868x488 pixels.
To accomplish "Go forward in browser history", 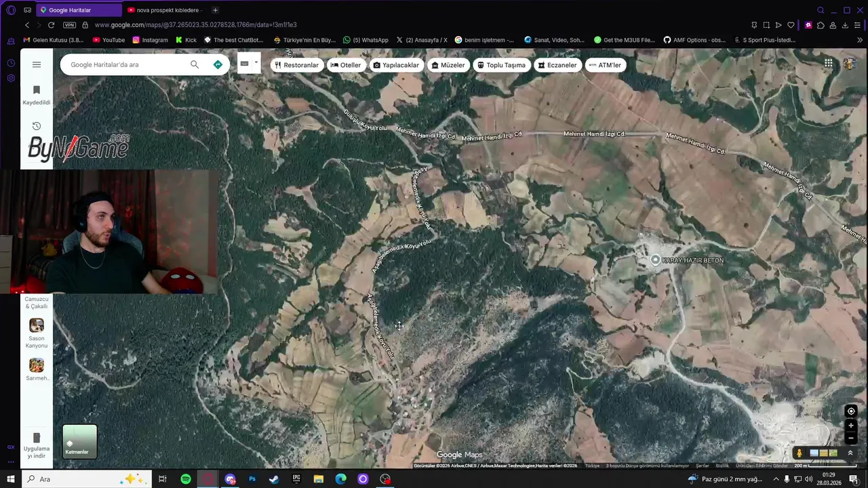I will pos(39,25).
